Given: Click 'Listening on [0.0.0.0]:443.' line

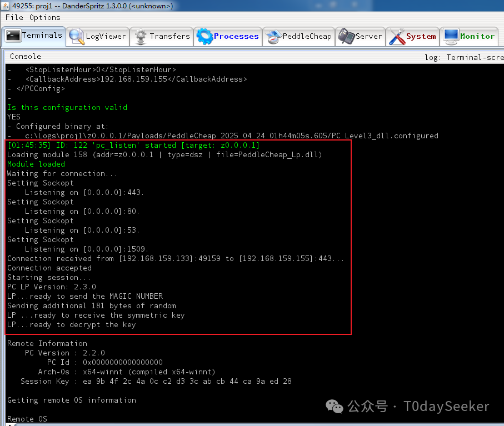Looking at the screenshot, I should point(84,192).
